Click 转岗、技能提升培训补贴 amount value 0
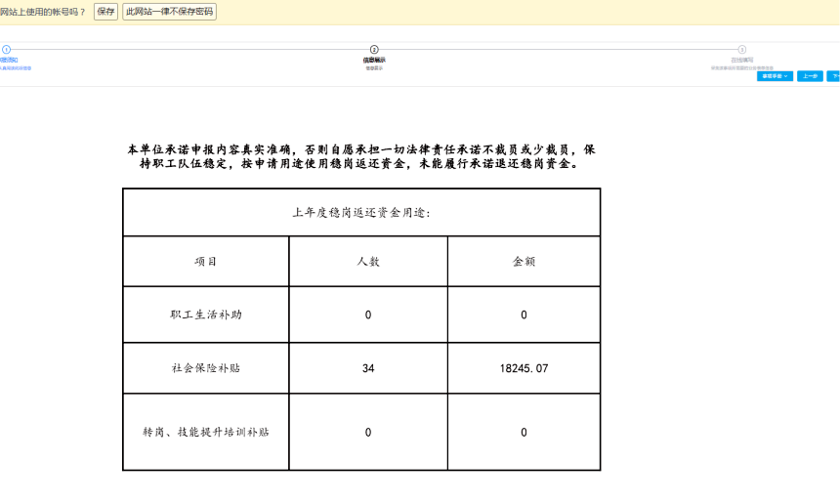840x504 pixels. 524,433
